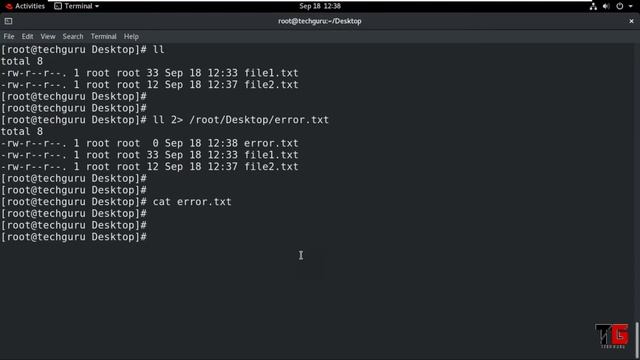The height and width of the screenshot is (360, 640).
Task: Click the terminal icon in top bar
Action: pos(58,6)
